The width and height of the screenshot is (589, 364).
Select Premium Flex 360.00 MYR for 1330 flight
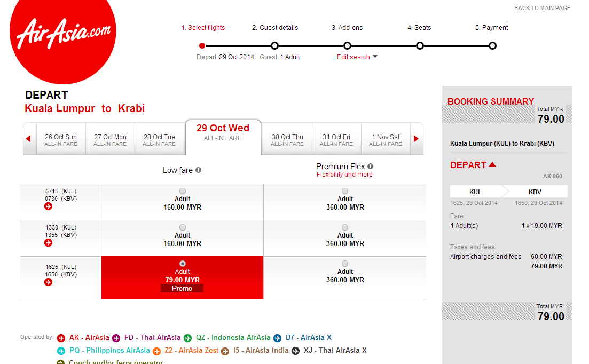tap(345, 227)
